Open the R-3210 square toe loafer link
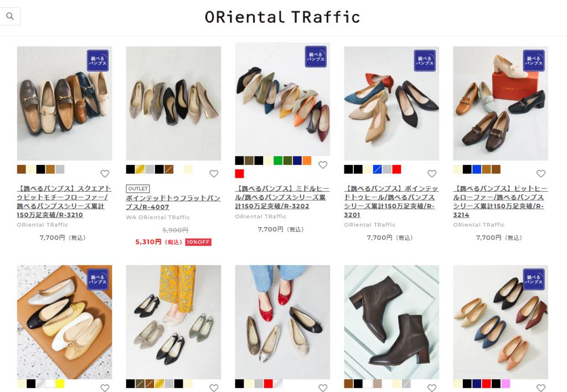 [x=64, y=202]
